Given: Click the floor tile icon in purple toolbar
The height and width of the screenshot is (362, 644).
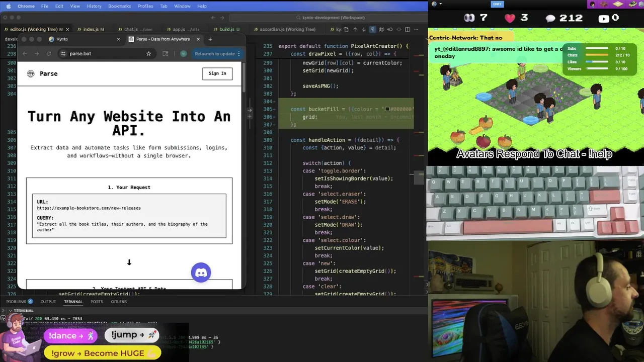Looking at the screenshot, I should [618, 4].
